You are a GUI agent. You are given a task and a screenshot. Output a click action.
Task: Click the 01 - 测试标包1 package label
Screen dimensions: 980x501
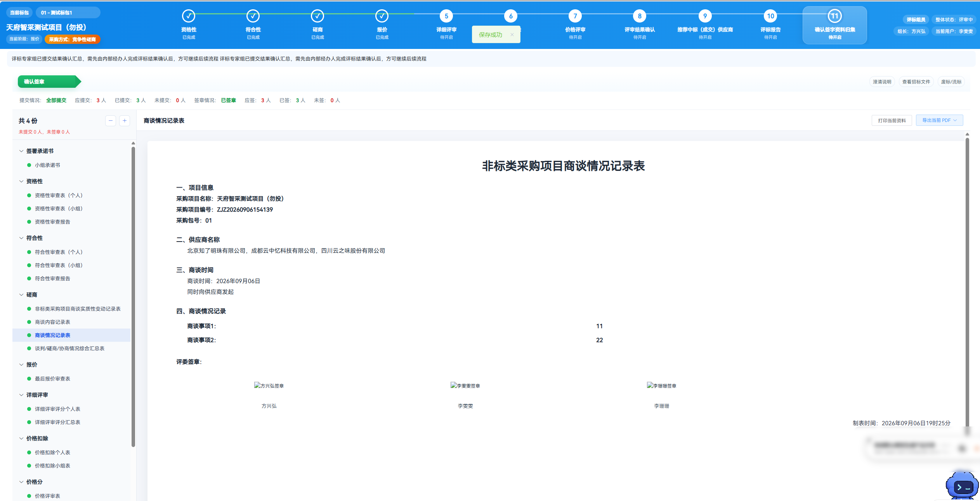click(x=68, y=12)
